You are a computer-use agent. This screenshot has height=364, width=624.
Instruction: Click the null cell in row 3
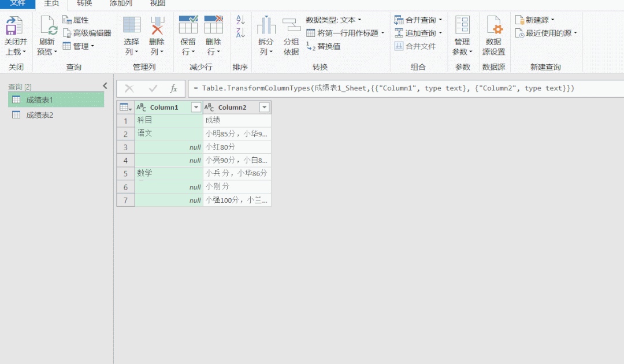click(169, 147)
